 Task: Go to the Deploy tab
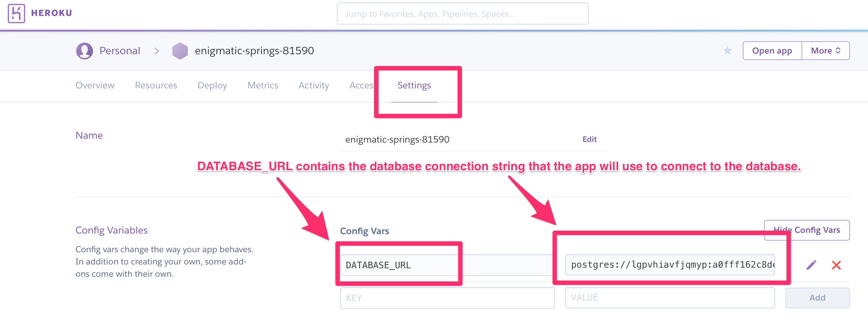[212, 85]
